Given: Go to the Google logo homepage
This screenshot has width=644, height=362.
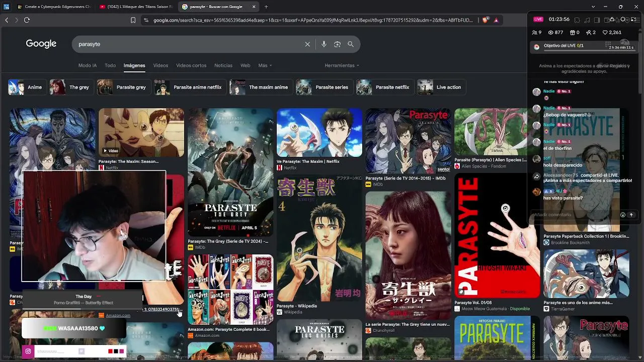Looking at the screenshot, I should (x=41, y=44).
